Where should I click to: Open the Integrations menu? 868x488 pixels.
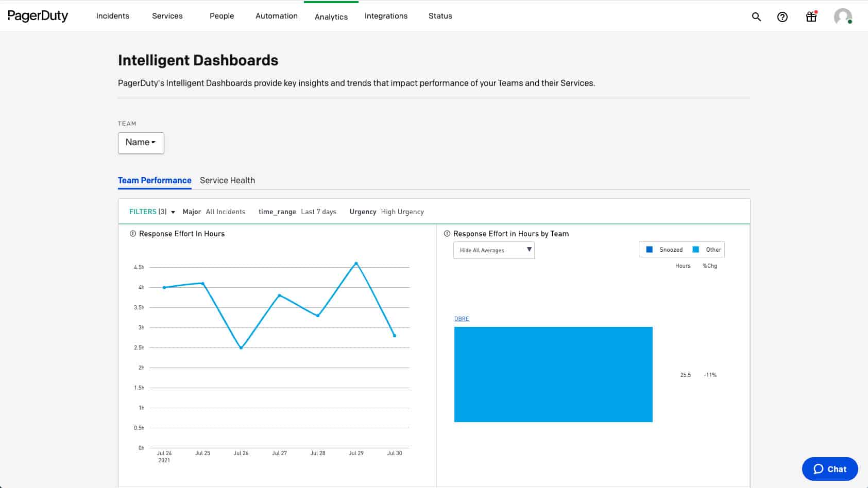386,16
